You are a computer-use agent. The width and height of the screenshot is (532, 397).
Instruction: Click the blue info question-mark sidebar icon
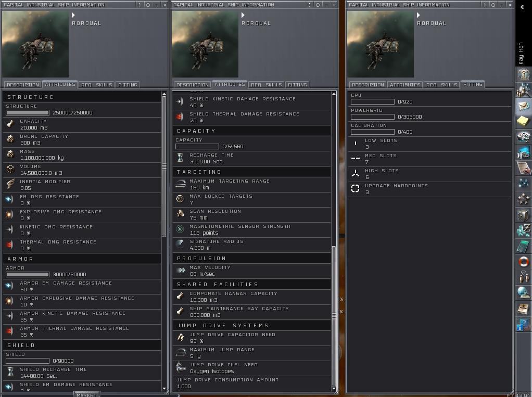[x=524, y=325]
